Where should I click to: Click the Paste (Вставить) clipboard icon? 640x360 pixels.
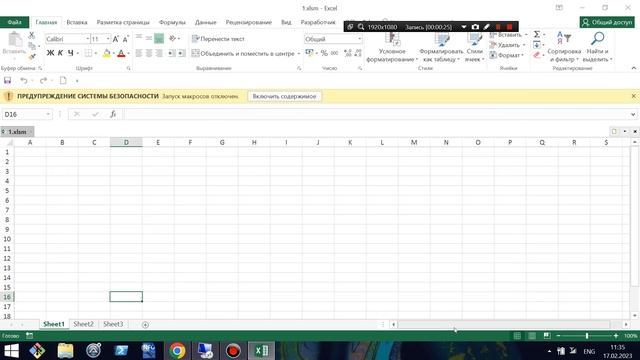coord(15,40)
